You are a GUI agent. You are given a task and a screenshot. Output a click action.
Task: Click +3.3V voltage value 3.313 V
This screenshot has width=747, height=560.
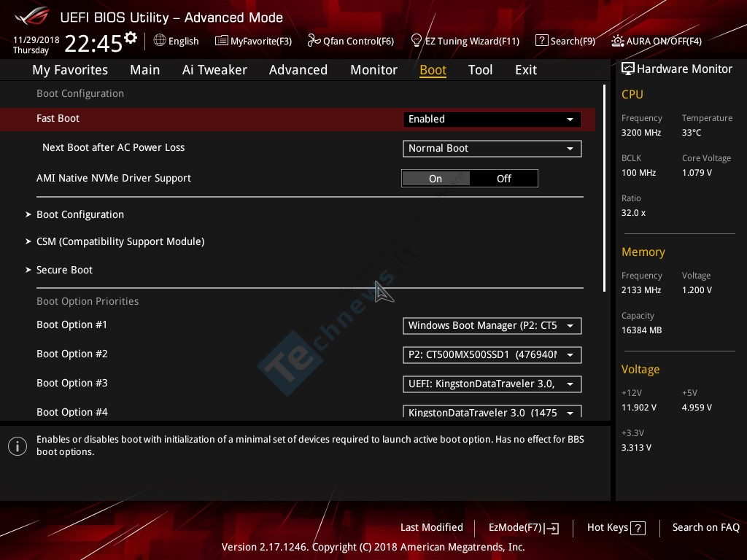[x=636, y=448]
